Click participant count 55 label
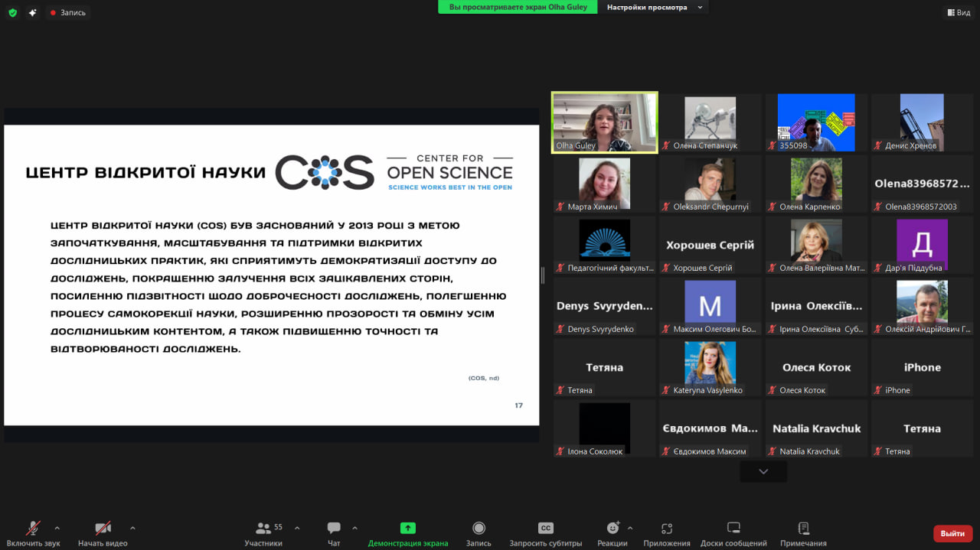980x550 pixels. [278, 527]
